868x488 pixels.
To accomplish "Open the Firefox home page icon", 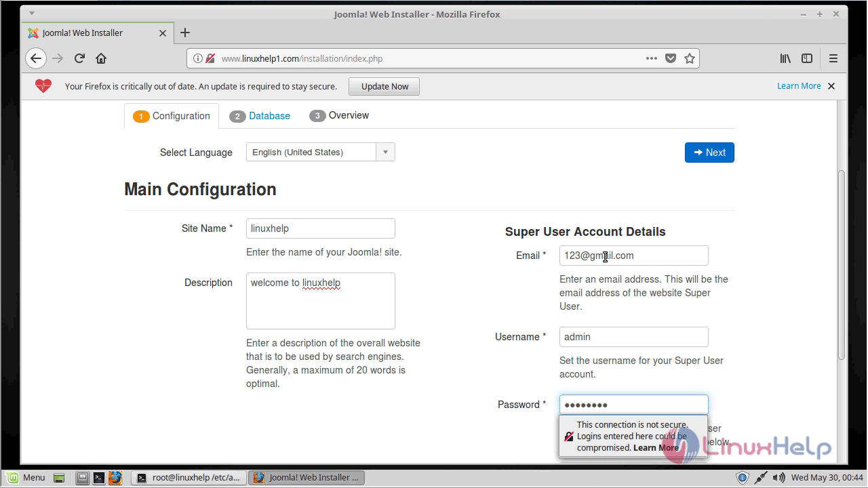I will point(101,58).
